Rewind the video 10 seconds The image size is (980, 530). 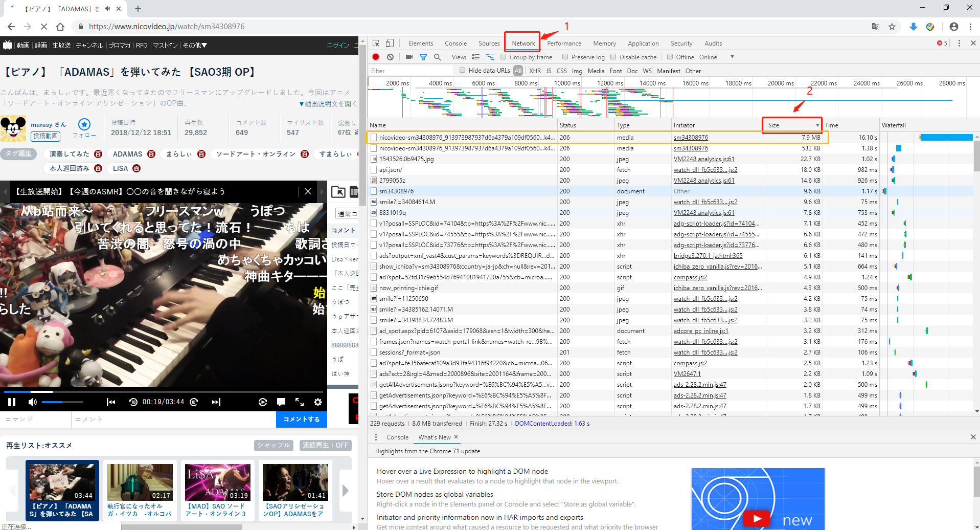point(133,402)
